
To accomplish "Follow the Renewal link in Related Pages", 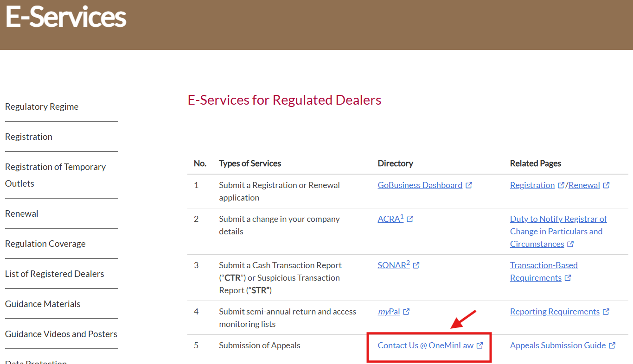I will click(584, 185).
